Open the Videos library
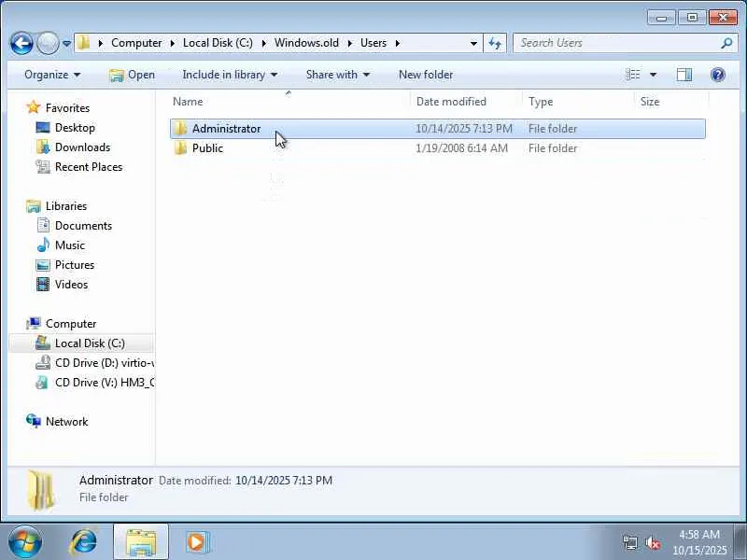 click(71, 285)
